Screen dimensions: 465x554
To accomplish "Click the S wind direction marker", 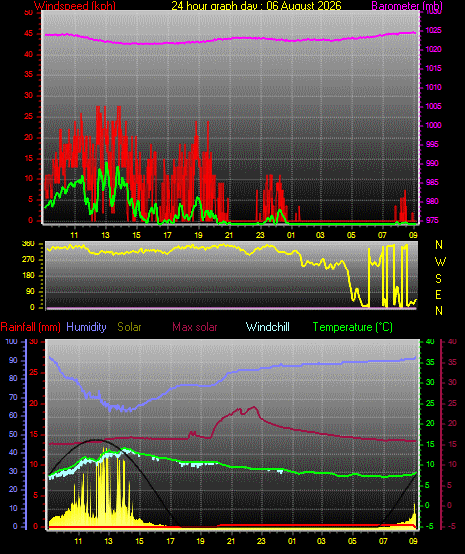I will [x=438, y=279].
